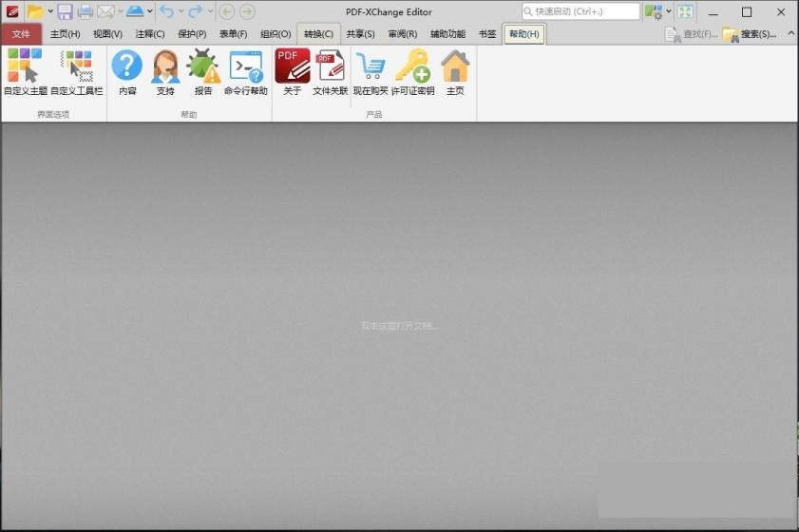Switch to the 转换(C) tab

(x=318, y=34)
